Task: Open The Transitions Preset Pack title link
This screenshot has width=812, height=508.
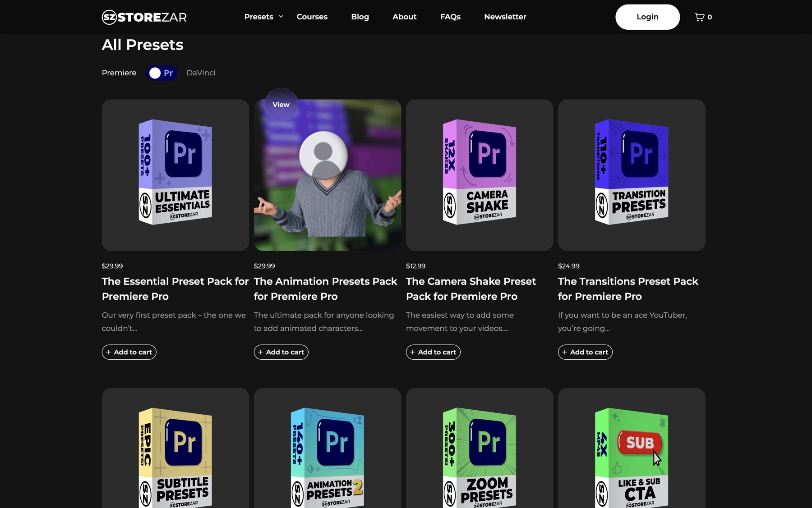Action: click(x=628, y=288)
